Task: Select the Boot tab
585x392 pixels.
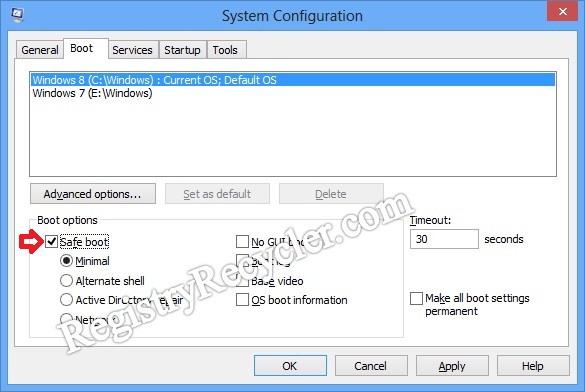Action: coord(85,48)
